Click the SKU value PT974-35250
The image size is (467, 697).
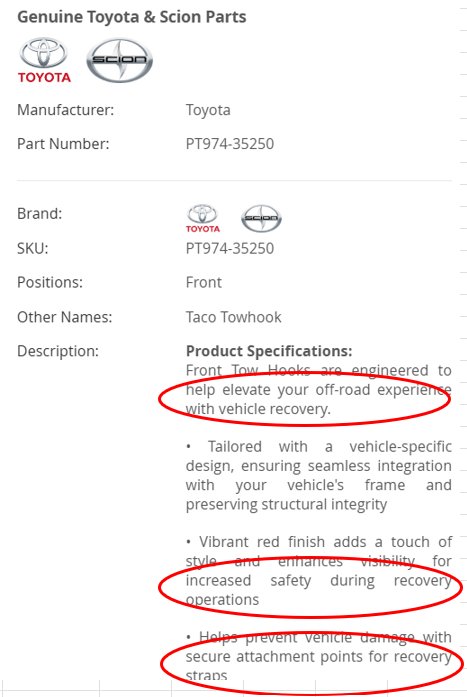(x=230, y=248)
